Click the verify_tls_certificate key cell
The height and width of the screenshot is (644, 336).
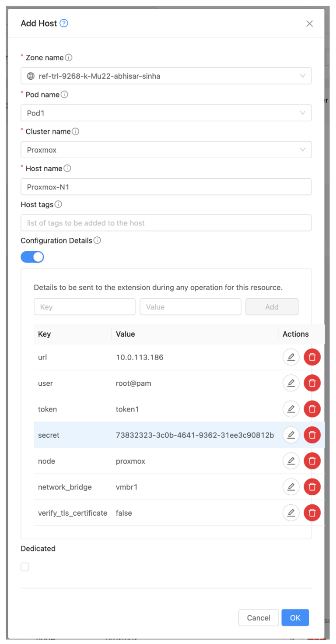click(73, 513)
